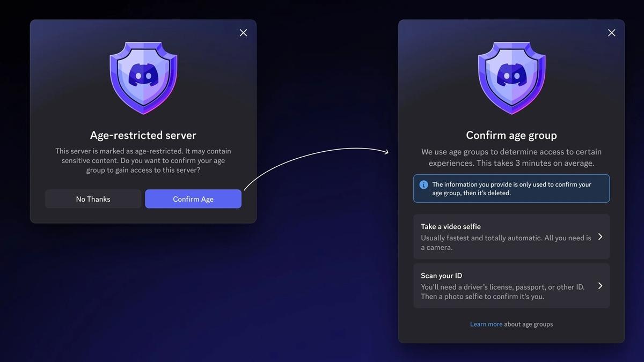The height and width of the screenshot is (362, 644).
Task: Click the sensitive content warning description text
Action: (x=143, y=160)
